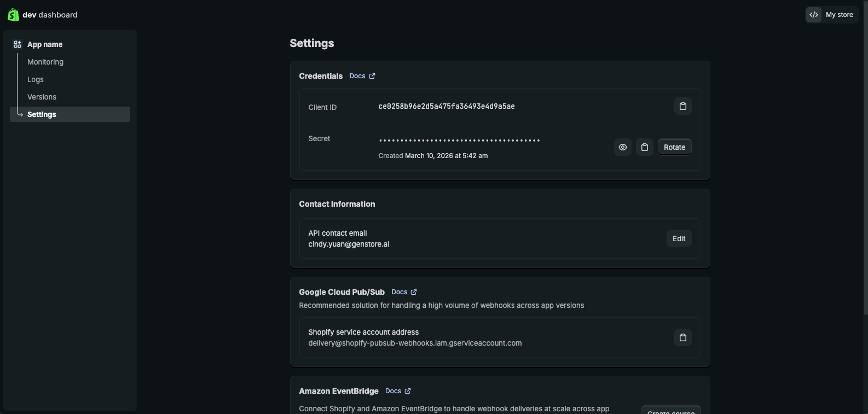Copy the Secret to clipboard
Screen dimensions: 868x414
[644, 147]
